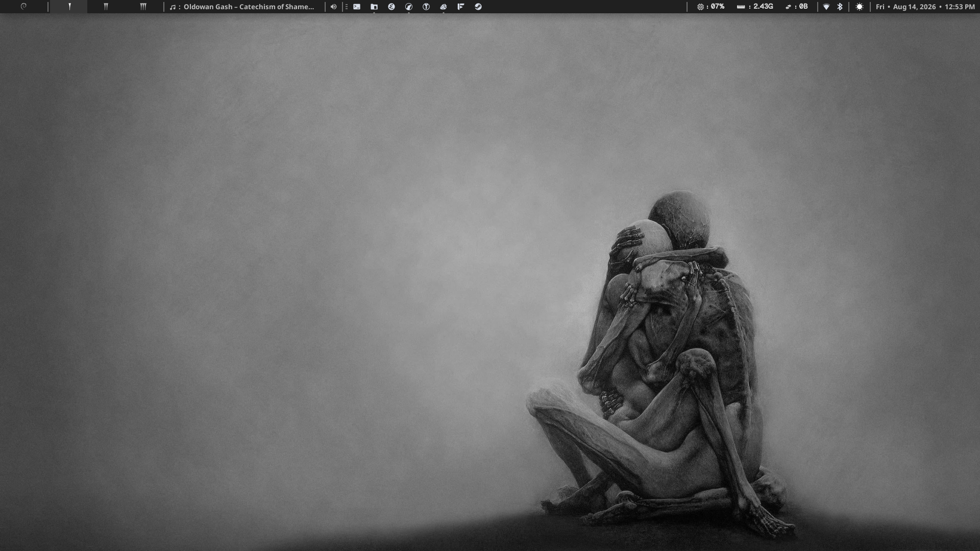This screenshot has height=551, width=980.
Task: Click the dotted handle beside the launchers
Action: tap(347, 7)
